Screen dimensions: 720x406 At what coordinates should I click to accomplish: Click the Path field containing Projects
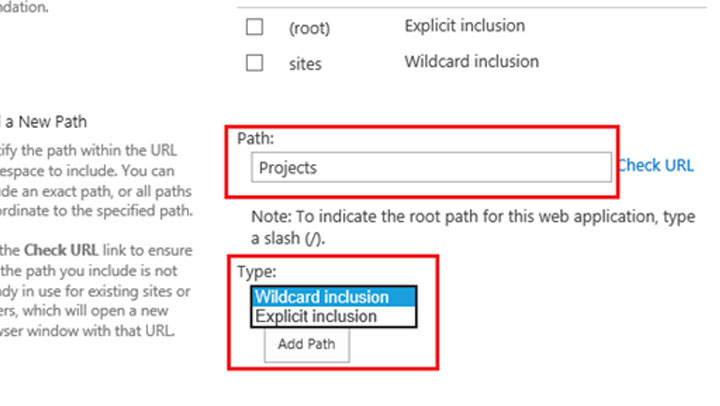[430, 167]
